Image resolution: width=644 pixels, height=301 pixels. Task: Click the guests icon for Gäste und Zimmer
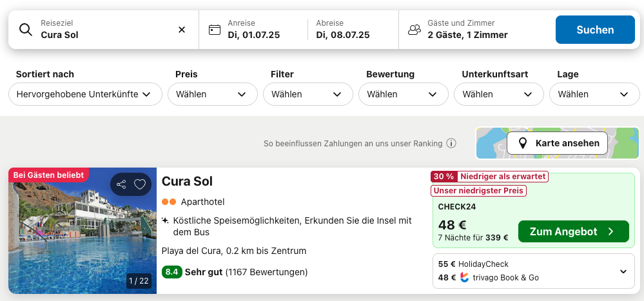[x=415, y=30]
